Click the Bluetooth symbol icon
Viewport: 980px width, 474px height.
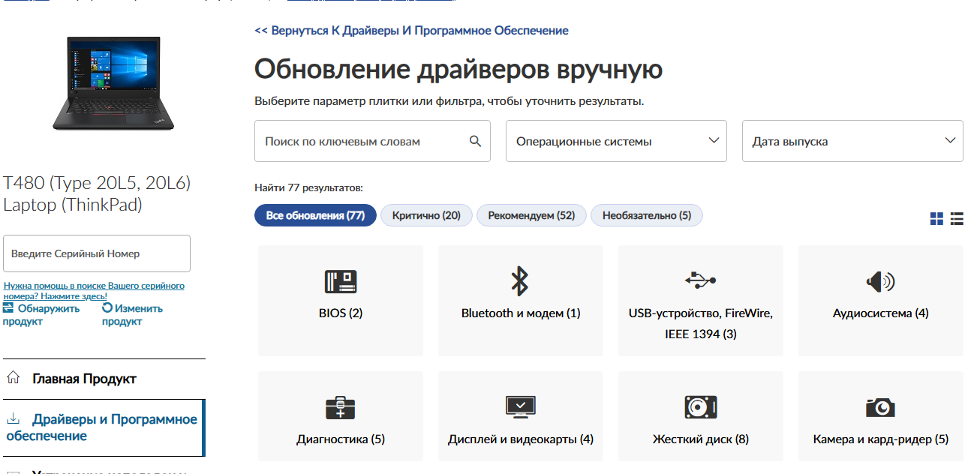click(x=520, y=281)
